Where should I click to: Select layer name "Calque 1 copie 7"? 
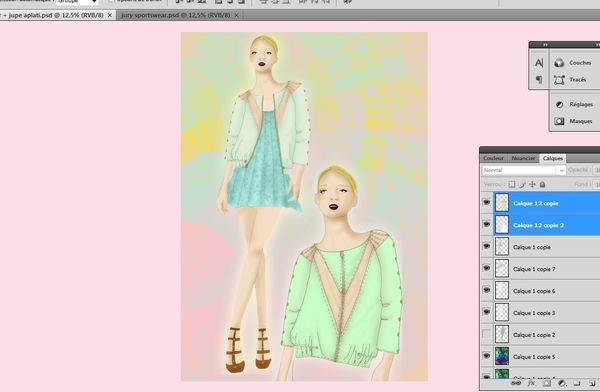click(534, 269)
